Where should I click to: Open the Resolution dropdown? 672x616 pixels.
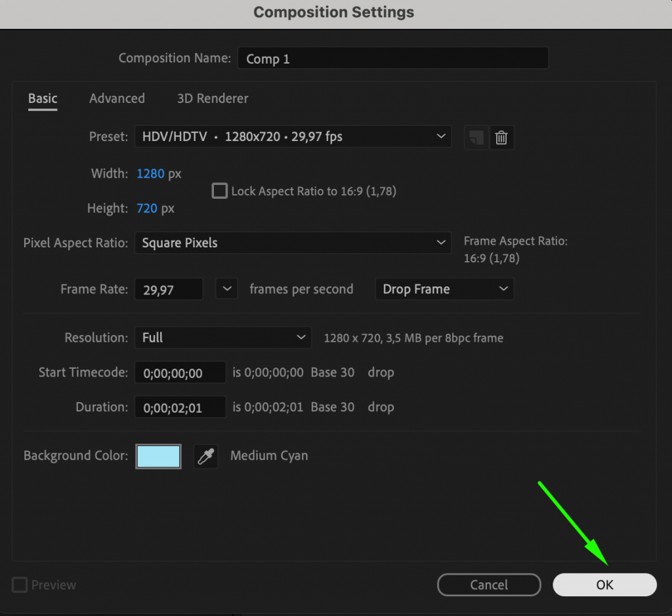tap(222, 337)
